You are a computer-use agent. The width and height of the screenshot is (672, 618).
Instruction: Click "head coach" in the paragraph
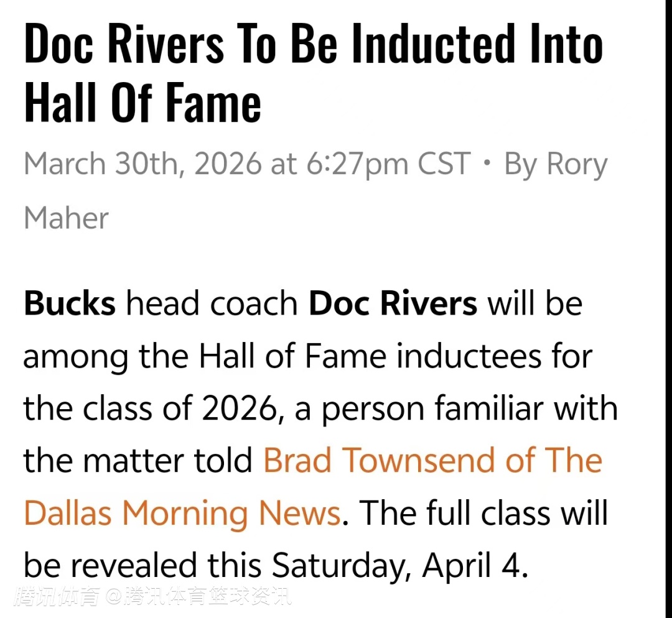(x=212, y=304)
